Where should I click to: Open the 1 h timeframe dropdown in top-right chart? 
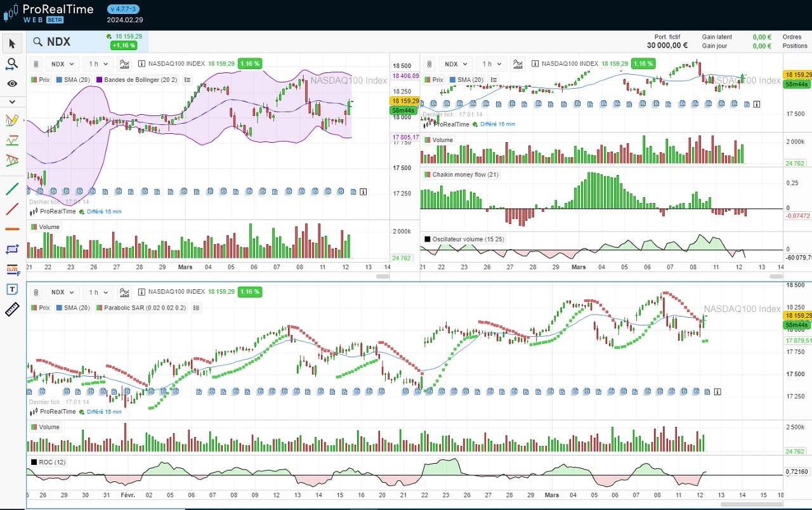click(x=492, y=64)
